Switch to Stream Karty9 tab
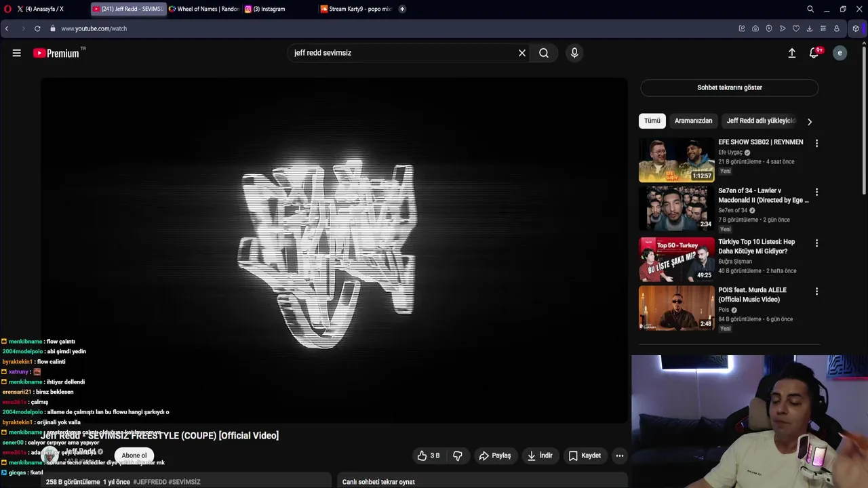Screen dimensions: 868x488 356,9
